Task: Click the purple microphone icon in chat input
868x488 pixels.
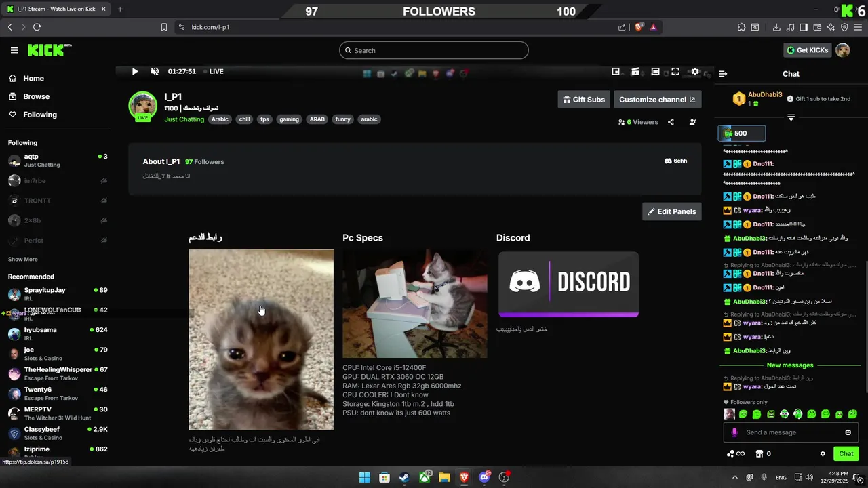Action: [x=734, y=432]
